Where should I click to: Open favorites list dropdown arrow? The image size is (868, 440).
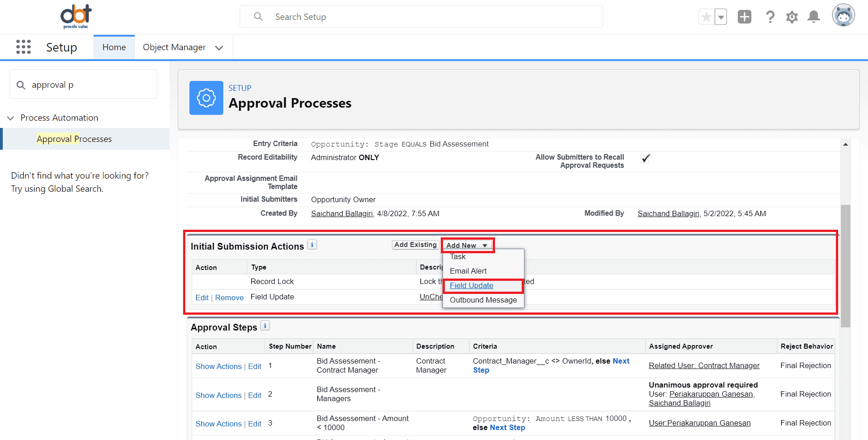721,17
